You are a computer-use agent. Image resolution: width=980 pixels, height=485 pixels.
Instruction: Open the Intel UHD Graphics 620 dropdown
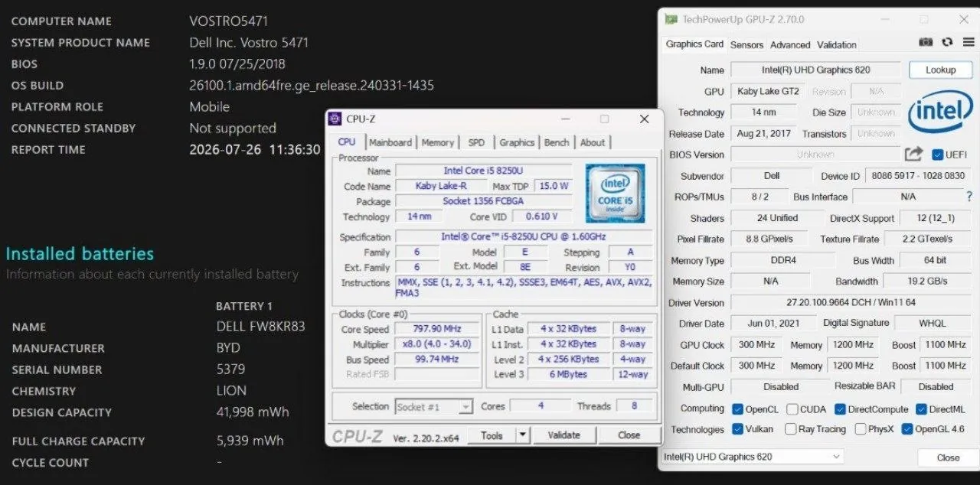[x=752, y=457]
